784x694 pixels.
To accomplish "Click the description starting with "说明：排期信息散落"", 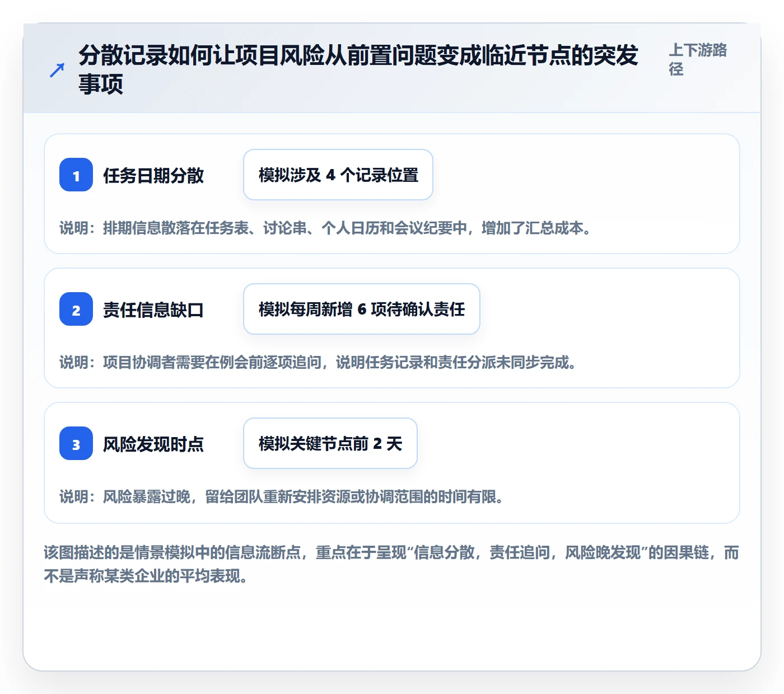I will (x=326, y=228).
